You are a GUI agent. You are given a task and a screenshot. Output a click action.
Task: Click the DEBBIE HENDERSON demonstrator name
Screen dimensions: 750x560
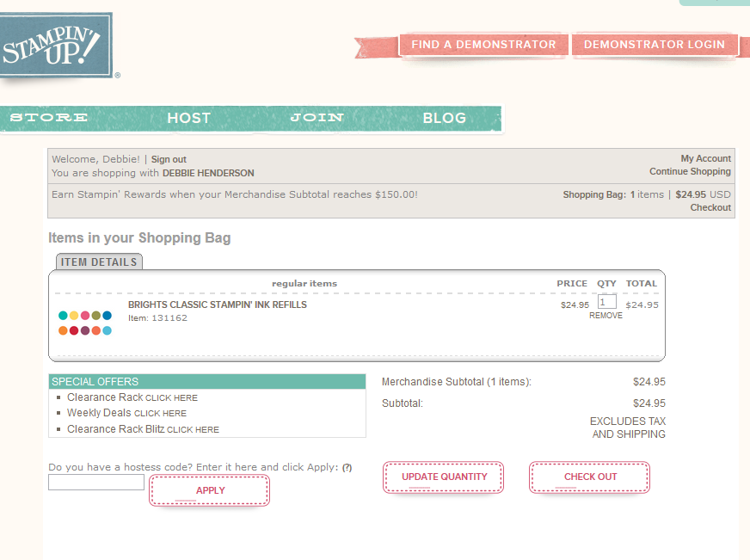coord(208,173)
